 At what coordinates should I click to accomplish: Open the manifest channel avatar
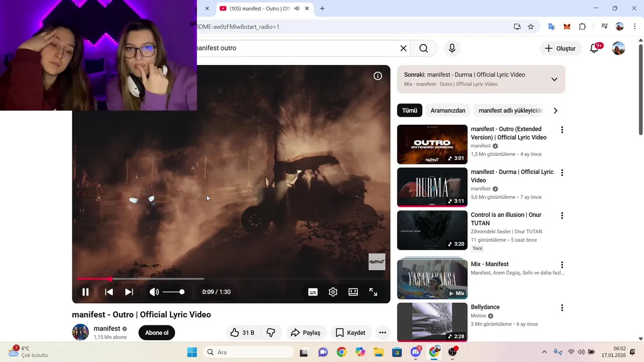(x=80, y=332)
